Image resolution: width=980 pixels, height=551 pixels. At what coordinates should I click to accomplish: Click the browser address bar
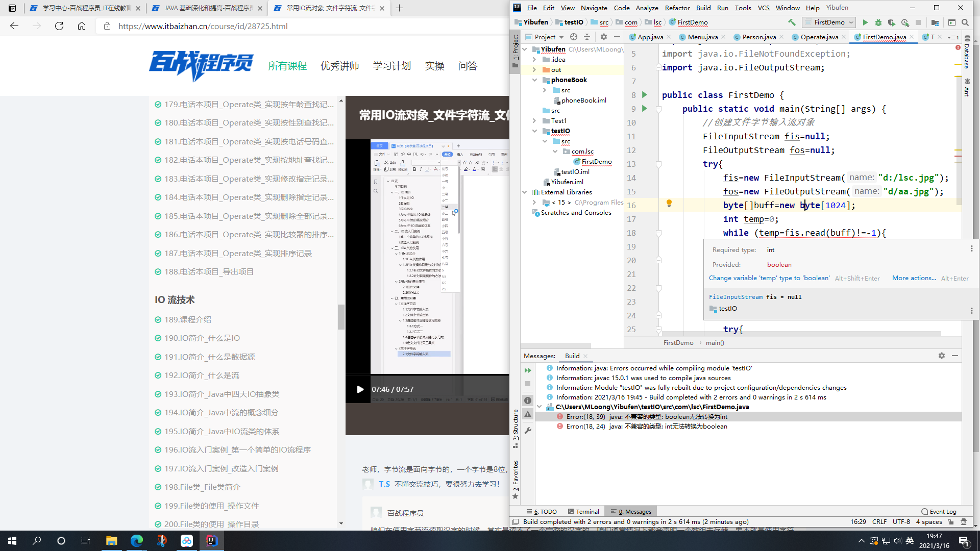pos(301,26)
